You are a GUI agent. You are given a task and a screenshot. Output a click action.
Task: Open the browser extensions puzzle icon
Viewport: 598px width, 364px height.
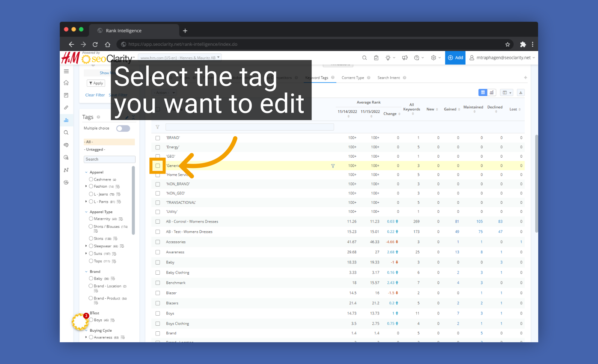[523, 44]
